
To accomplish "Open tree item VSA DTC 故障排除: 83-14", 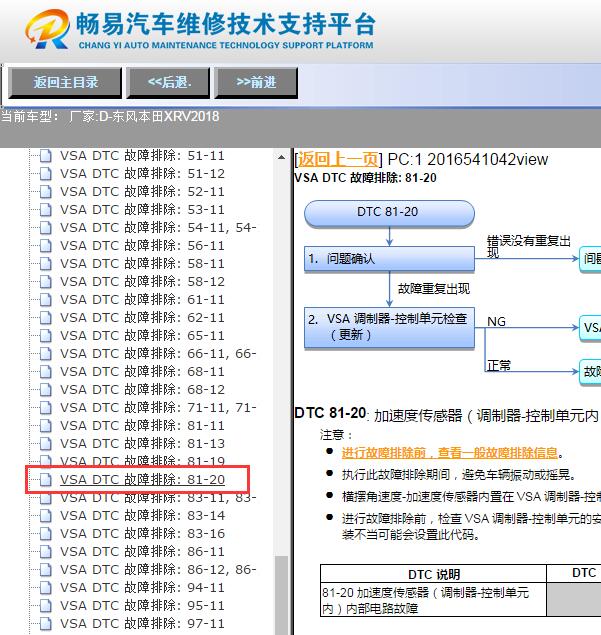I will coord(142,516).
